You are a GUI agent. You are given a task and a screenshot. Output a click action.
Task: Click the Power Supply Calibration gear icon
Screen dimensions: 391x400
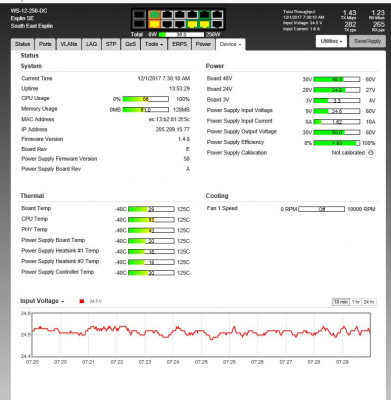[371, 153]
